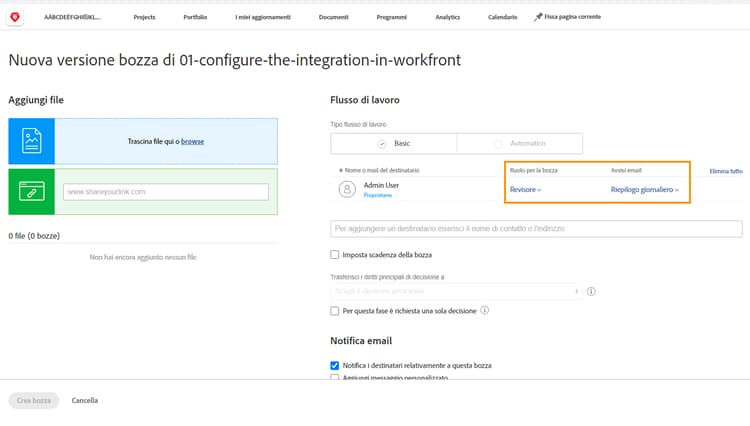Open the Riepilogo giornaliero email alerts dropdown
The image size is (750, 426).
[x=644, y=189]
